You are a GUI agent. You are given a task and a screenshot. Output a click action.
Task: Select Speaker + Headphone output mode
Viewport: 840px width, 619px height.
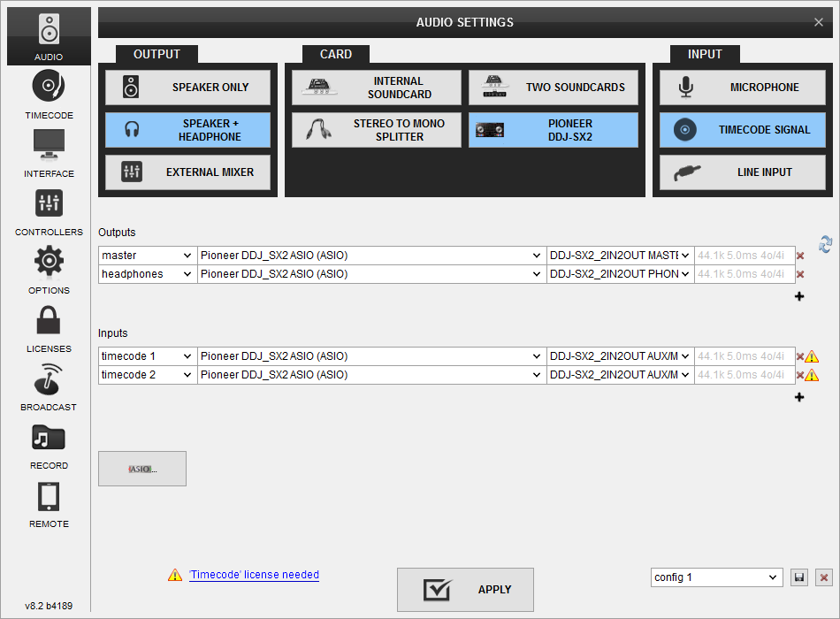tap(188, 130)
